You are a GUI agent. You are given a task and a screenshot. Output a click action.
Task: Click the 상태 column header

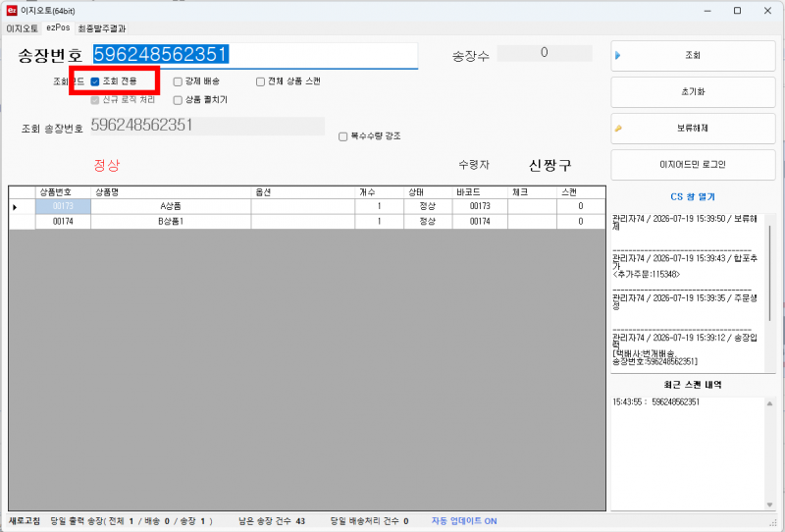[428, 192]
